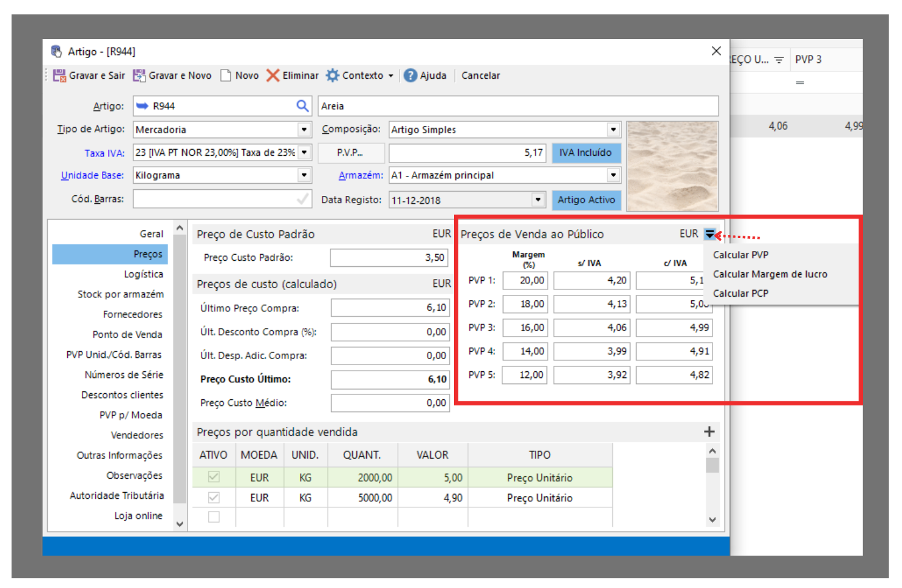The image size is (902, 588).
Task: Check the empty ATIVO checkbox in third row
Action: point(214,517)
